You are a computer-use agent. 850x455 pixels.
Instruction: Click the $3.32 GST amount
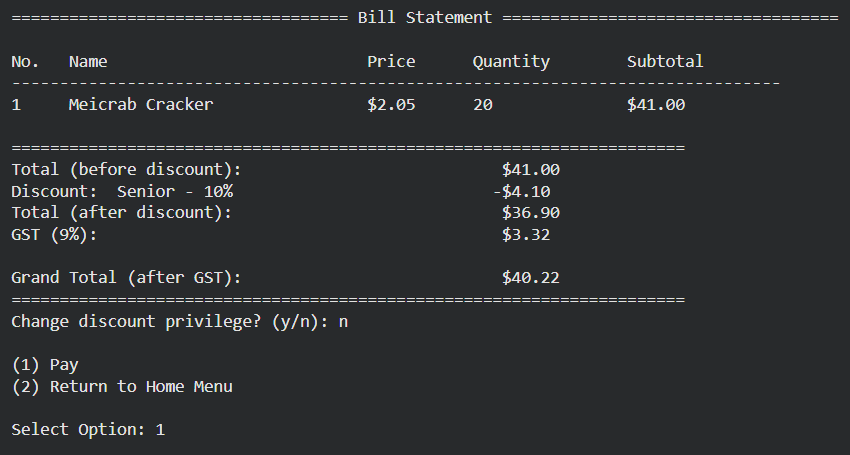tap(526, 234)
